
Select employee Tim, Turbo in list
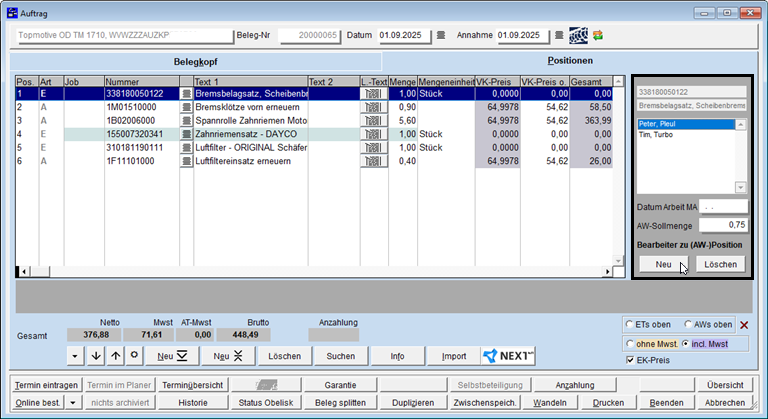pyautogui.click(x=686, y=135)
